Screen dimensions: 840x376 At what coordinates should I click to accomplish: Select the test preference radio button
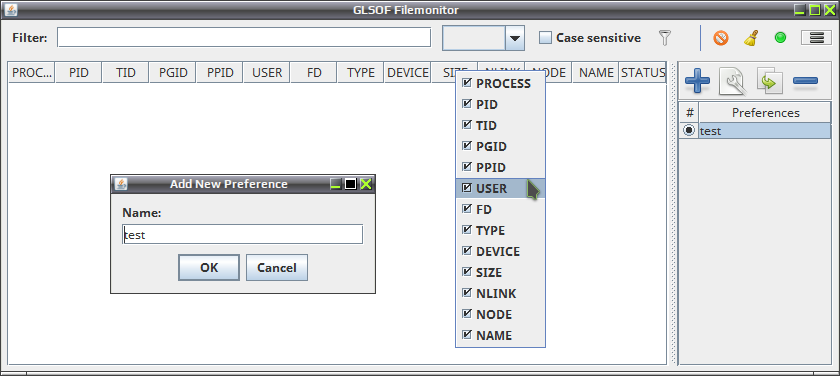[689, 130]
